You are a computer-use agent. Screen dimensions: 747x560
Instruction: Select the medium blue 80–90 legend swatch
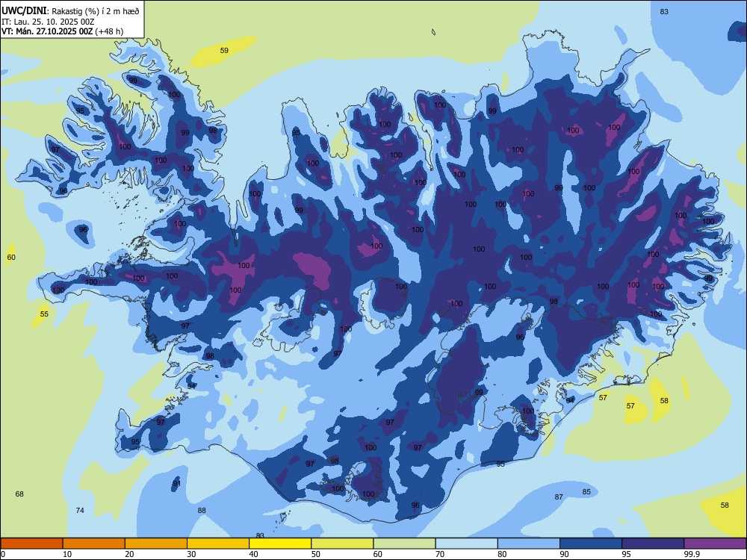pyautogui.click(x=529, y=544)
